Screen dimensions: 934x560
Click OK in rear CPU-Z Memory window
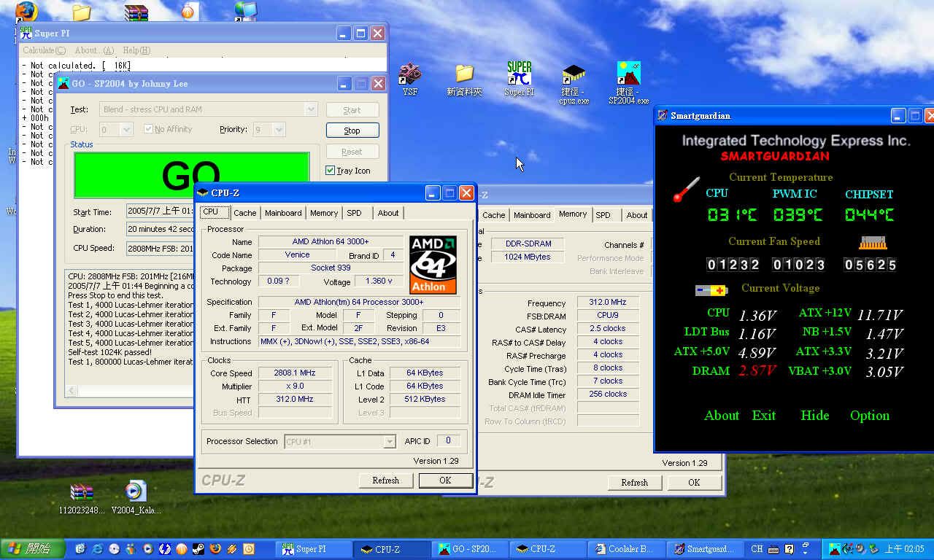point(694,482)
